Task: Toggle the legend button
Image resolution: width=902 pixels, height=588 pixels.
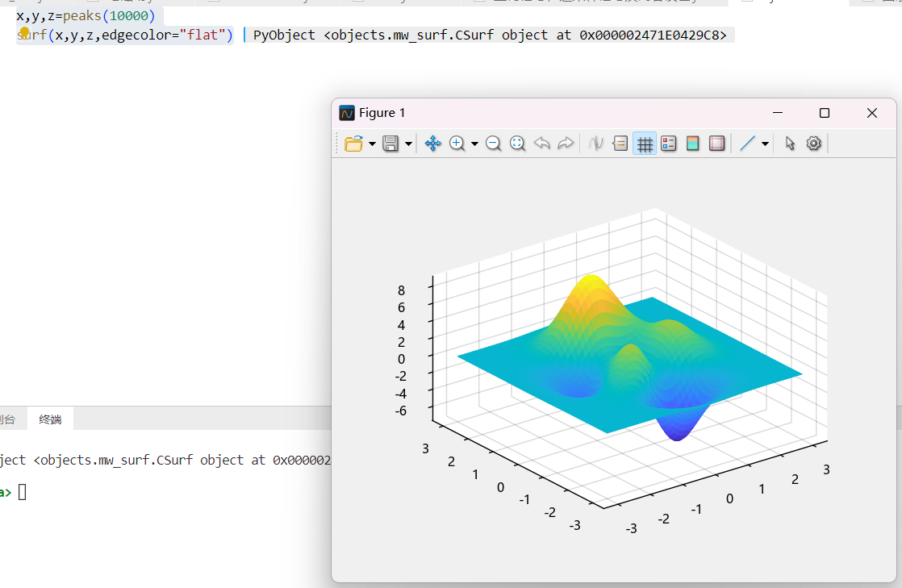Action: (669, 144)
